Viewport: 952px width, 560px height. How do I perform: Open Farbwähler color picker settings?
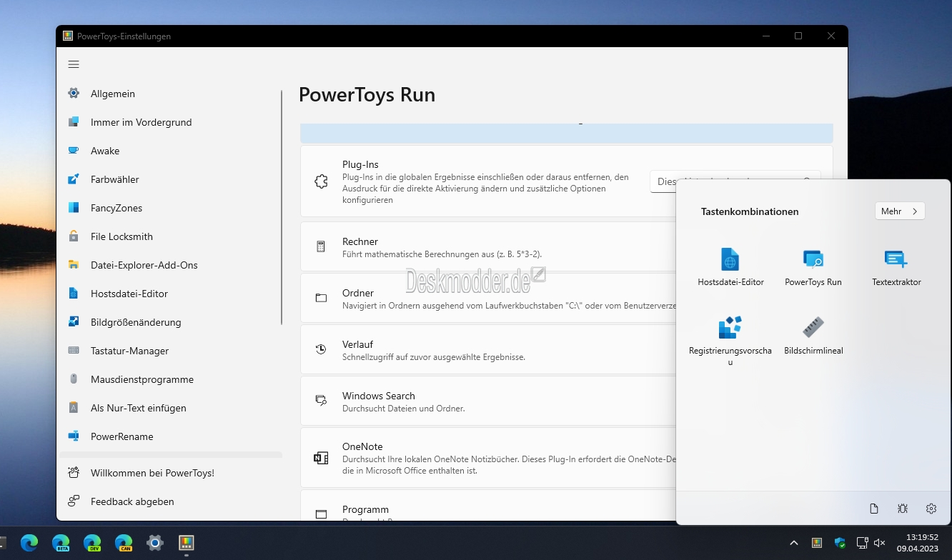point(171,179)
